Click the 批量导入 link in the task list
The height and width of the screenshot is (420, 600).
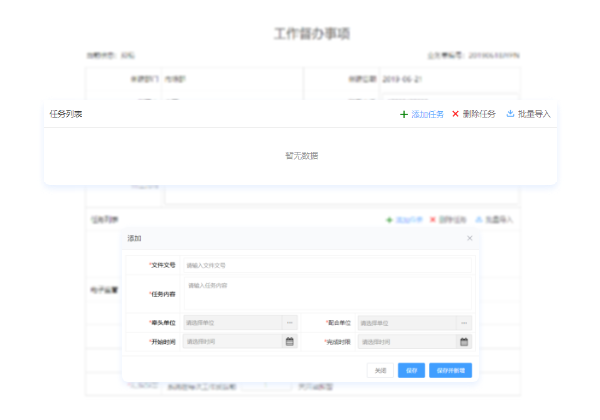pyautogui.click(x=535, y=114)
